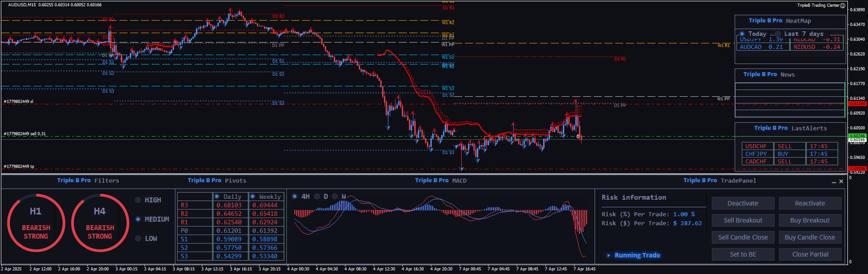Click the AUDCAD cell in HeatMap
The width and height of the screenshot is (868, 274).
tap(751, 47)
